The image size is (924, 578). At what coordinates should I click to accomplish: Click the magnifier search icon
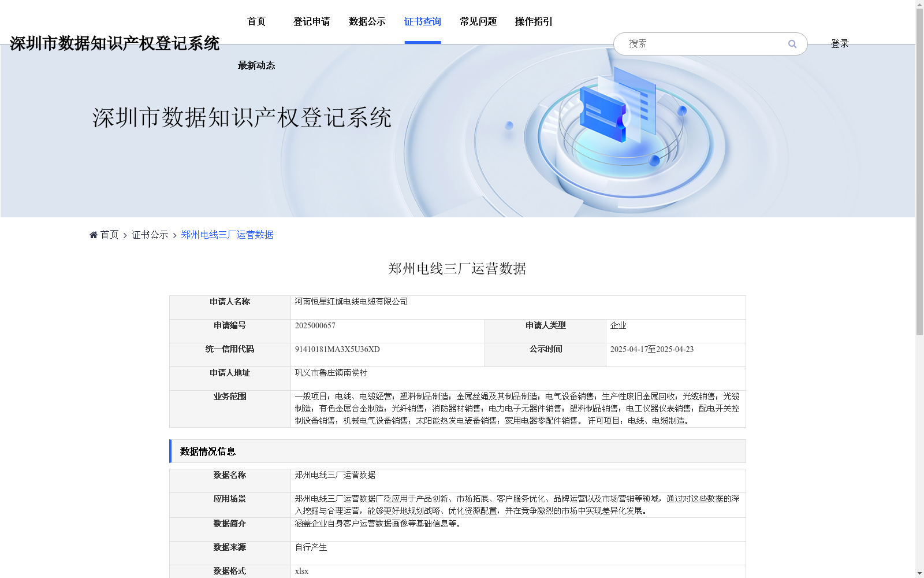pyautogui.click(x=792, y=44)
